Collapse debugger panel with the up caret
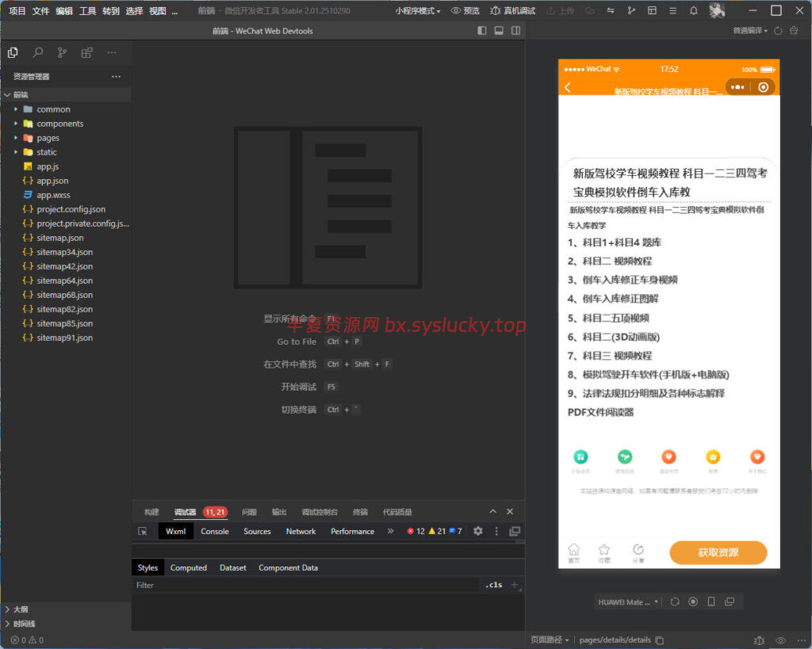Viewport: 812px width, 649px height. point(492,511)
